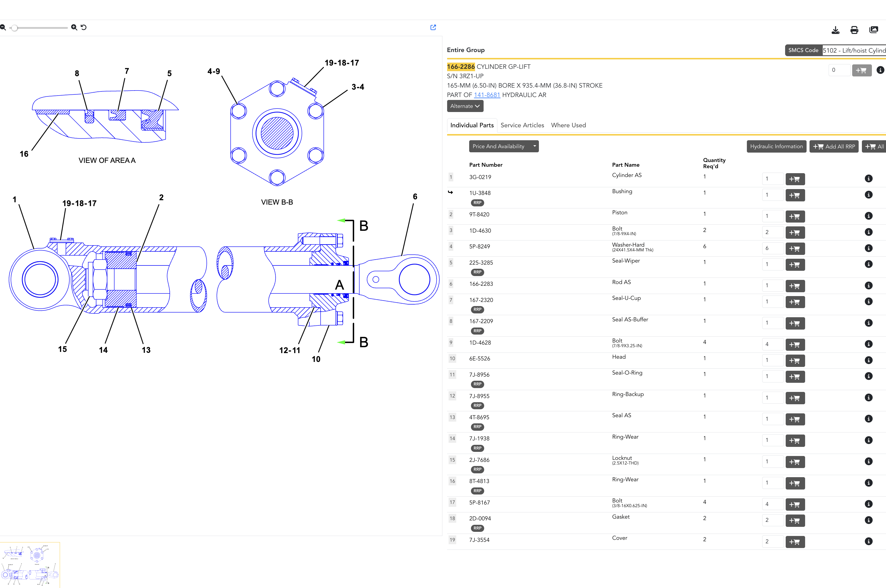Click the zoom in magnifier icon
This screenshot has width=886, height=588.
tap(74, 27)
